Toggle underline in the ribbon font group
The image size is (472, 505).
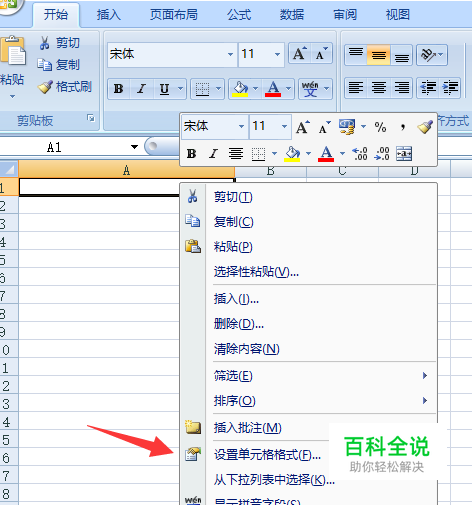pos(164,89)
